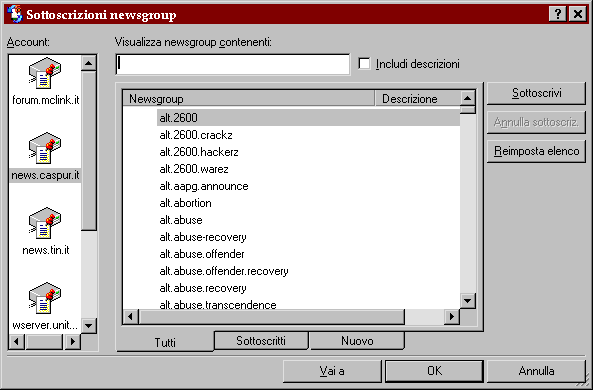Close the Sottoscrizioni newsgroup dialog
593x390 pixels.
coord(577,14)
